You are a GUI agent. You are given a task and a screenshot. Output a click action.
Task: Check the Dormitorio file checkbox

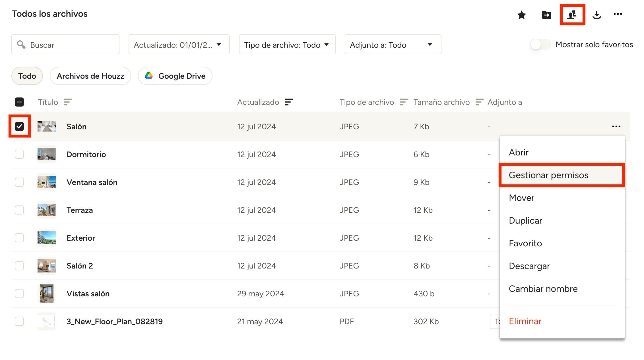coord(19,154)
